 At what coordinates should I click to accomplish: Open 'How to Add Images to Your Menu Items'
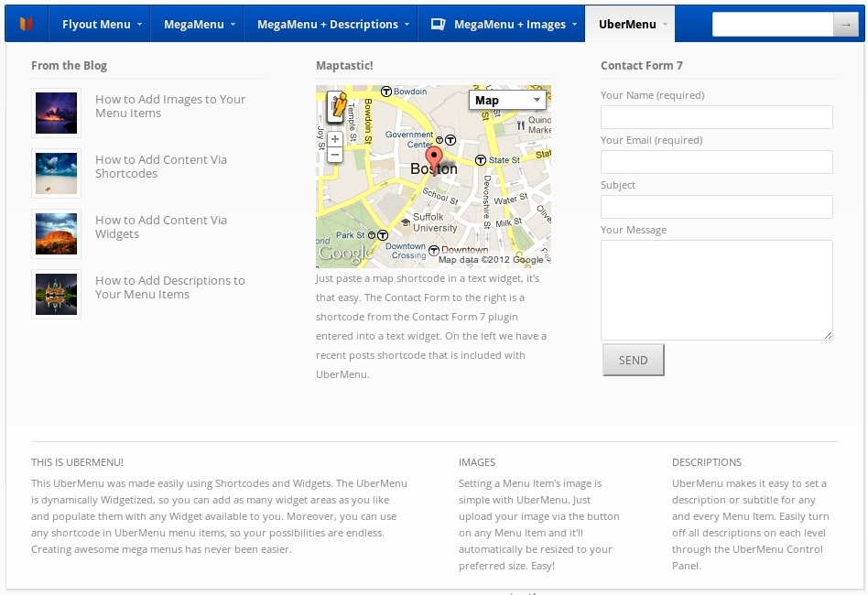tap(170, 105)
